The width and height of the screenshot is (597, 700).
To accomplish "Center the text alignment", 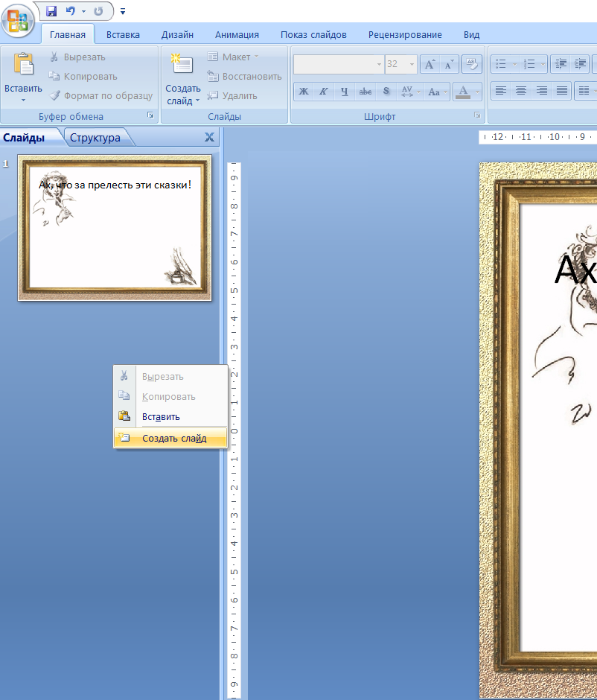I will click(x=521, y=91).
